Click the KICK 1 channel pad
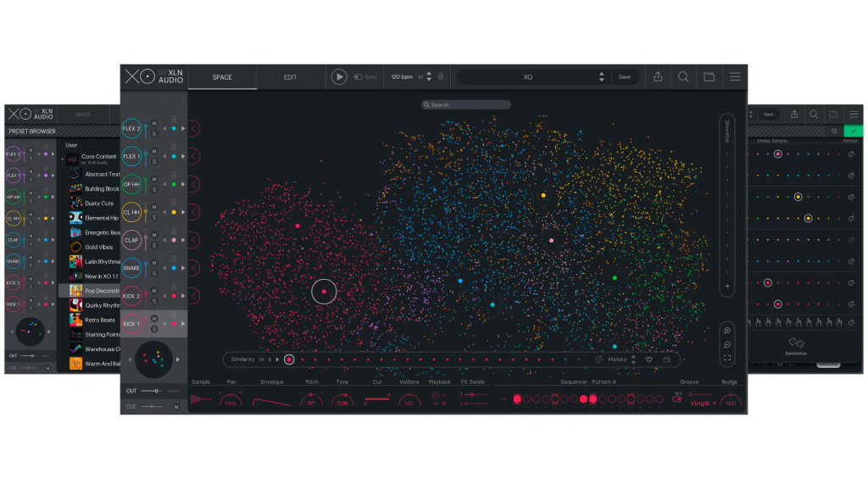This screenshot has width=868, height=479. 131,324
